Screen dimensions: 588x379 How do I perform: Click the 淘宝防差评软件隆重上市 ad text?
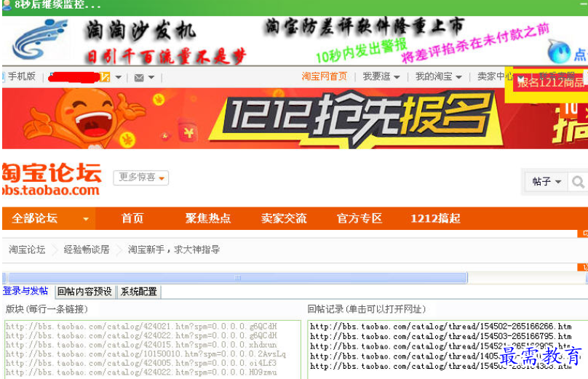[x=365, y=27]
